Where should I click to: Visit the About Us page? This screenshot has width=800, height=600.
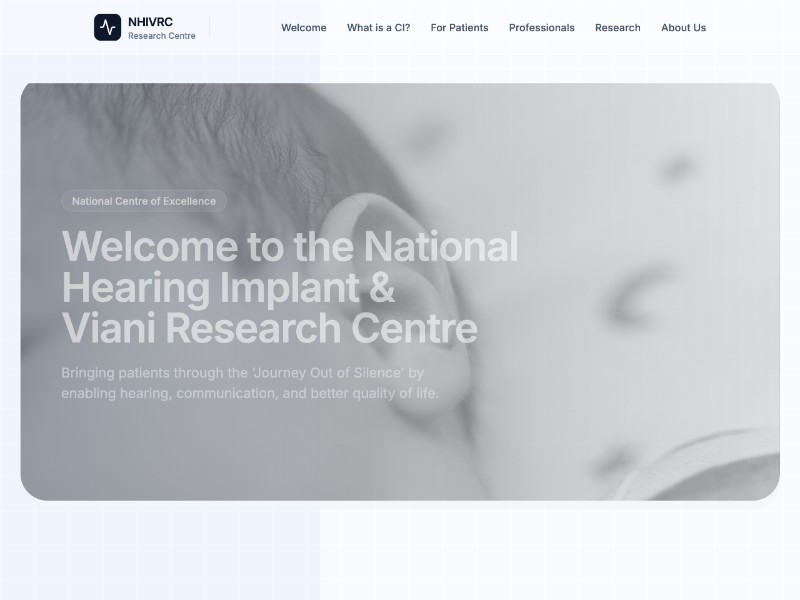pyautogui.click(x=683, y=28)
